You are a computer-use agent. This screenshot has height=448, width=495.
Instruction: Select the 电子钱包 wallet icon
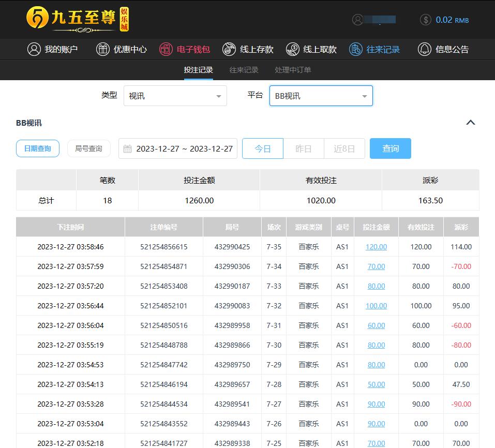(x=166, y=49)
